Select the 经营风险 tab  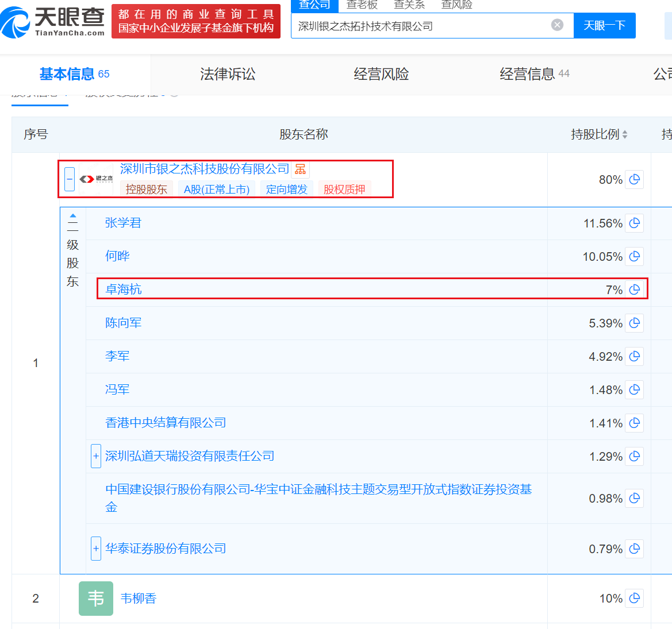click(381, 74)
